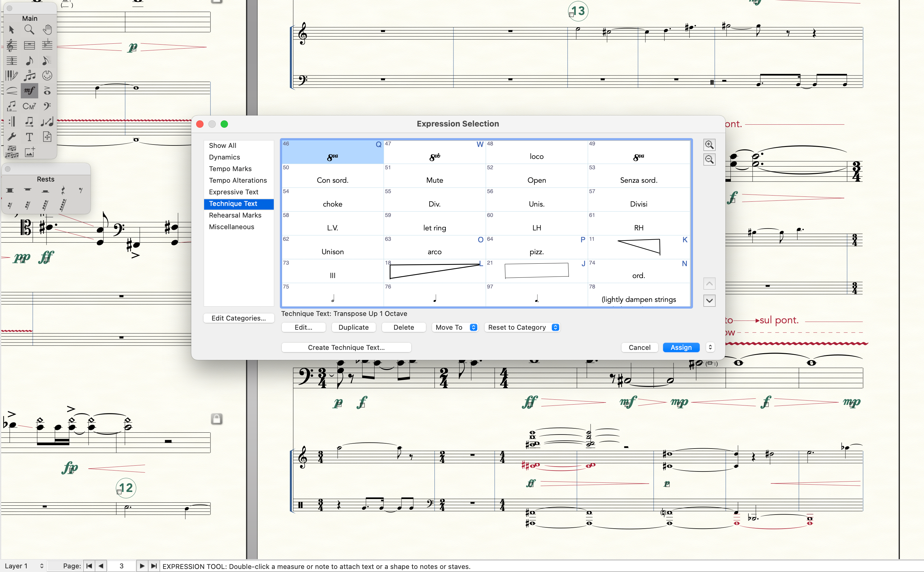Select the Staff tool with treble clef
Screen dimensions: 924x572
(11, 45)
